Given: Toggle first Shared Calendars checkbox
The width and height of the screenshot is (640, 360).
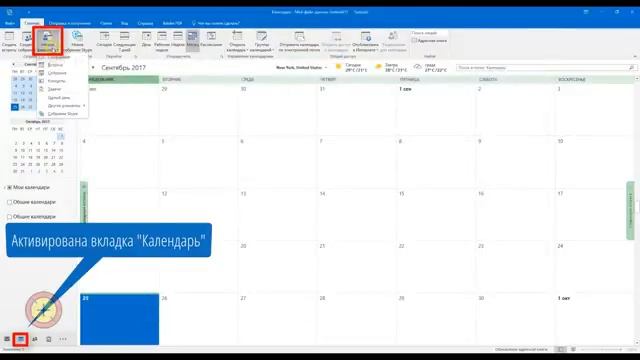Looking at the screenshot, I should click(9, 202).
